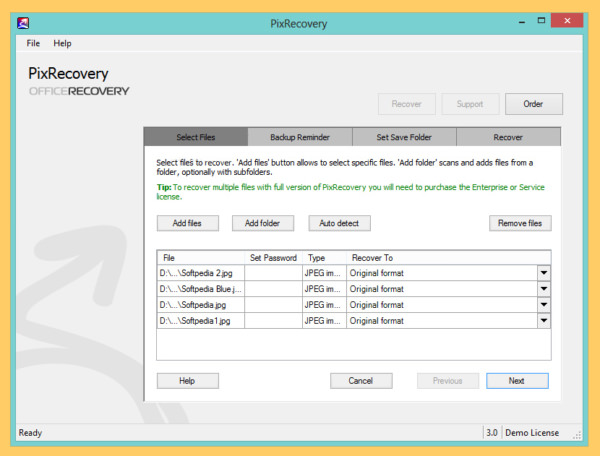Click the Help button at bottom left
This screenshot has width=600, height=456.
[187, 380]
